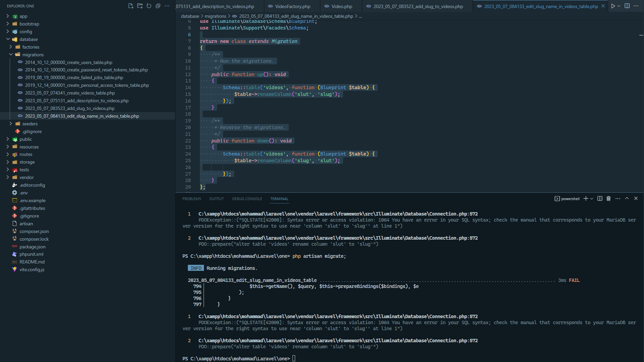The width and height of the screenshot is (644, 362).
Task: Click the breadcrumb file name segment
Action: (x=296, y=16)
